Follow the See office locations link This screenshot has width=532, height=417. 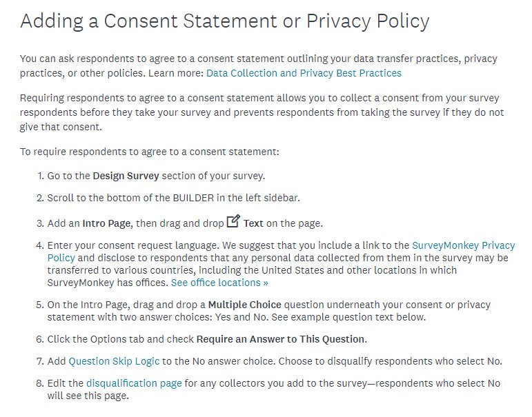click(219, 283)
